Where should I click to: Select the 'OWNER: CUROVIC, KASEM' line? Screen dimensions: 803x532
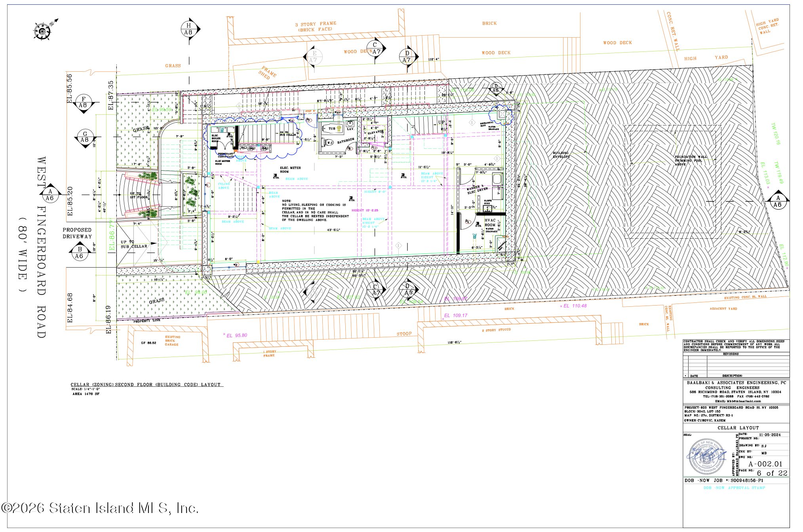[x=705, y=420]
